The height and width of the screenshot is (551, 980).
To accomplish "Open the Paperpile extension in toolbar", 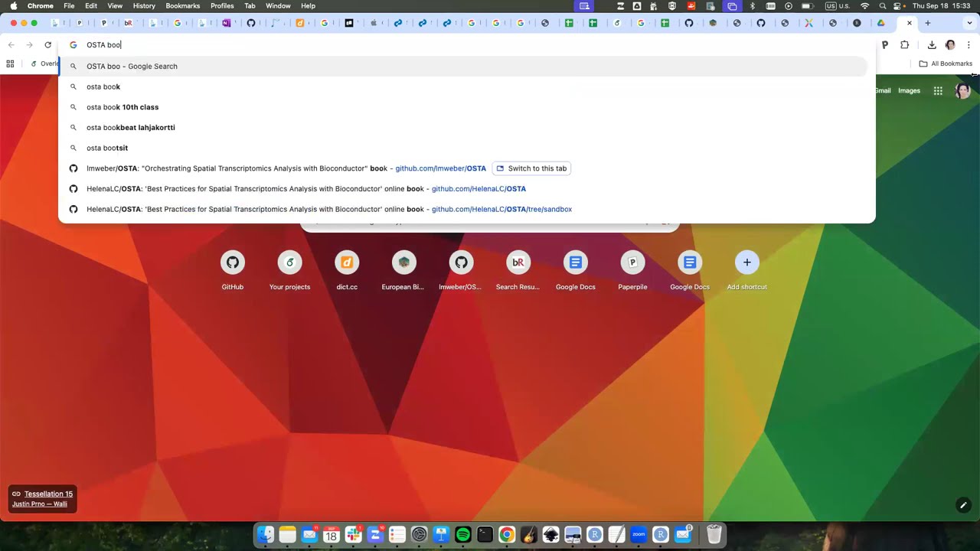I will click(885, 45).
